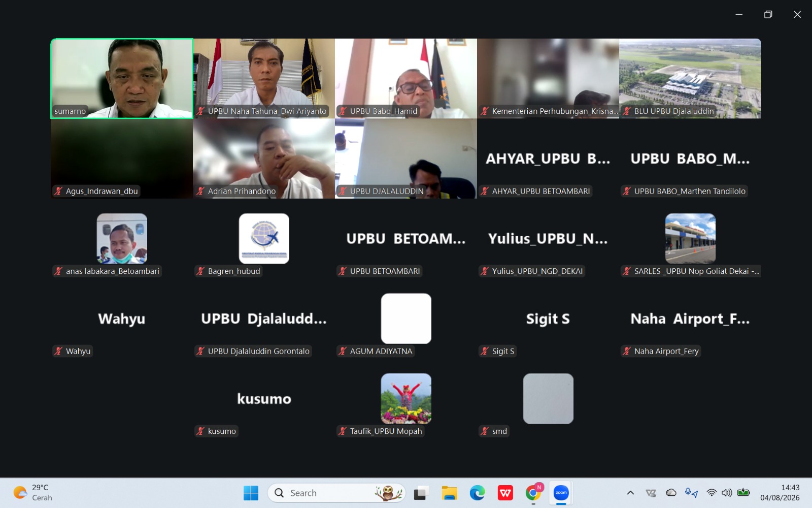Open Microsoft Edge browser icon
This screenshot has height=508, width=812.
click(477, 493)
